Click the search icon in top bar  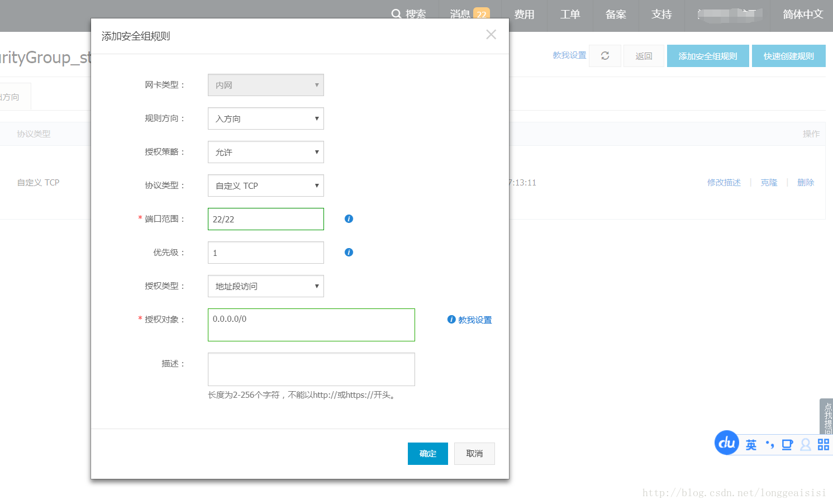coord(396,14)
